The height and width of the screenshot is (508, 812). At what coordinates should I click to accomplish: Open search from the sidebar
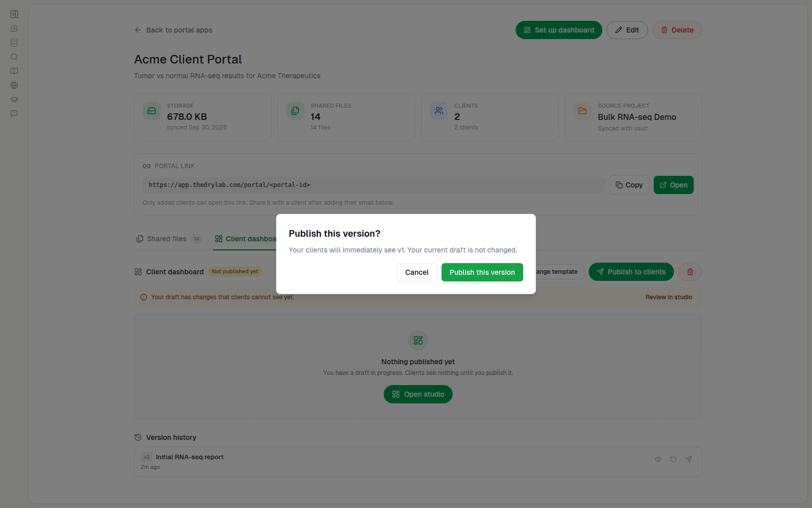pyautogui.click(x=14, y=57)
